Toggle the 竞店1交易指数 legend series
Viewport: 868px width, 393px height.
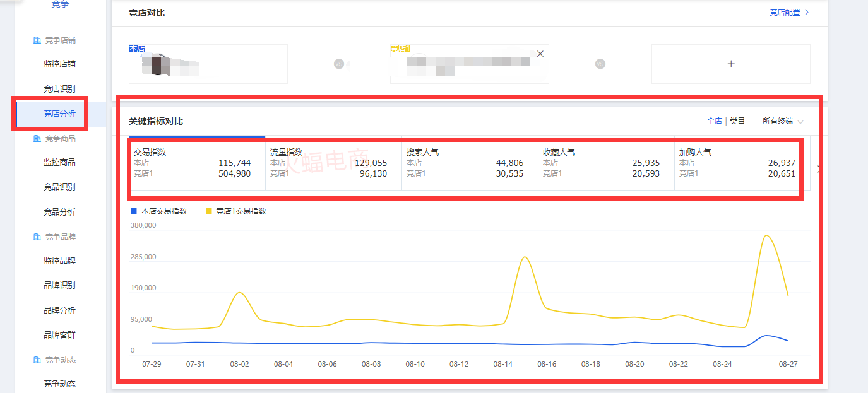236,211
